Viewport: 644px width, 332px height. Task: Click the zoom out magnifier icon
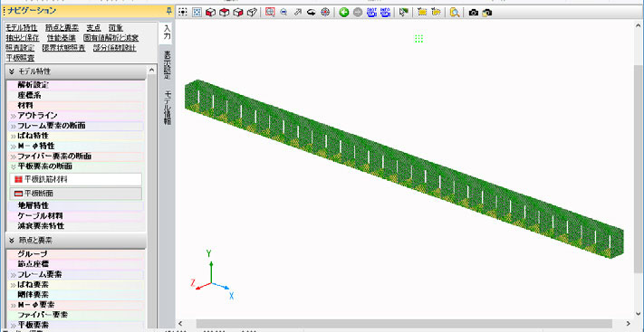(284, 13)
